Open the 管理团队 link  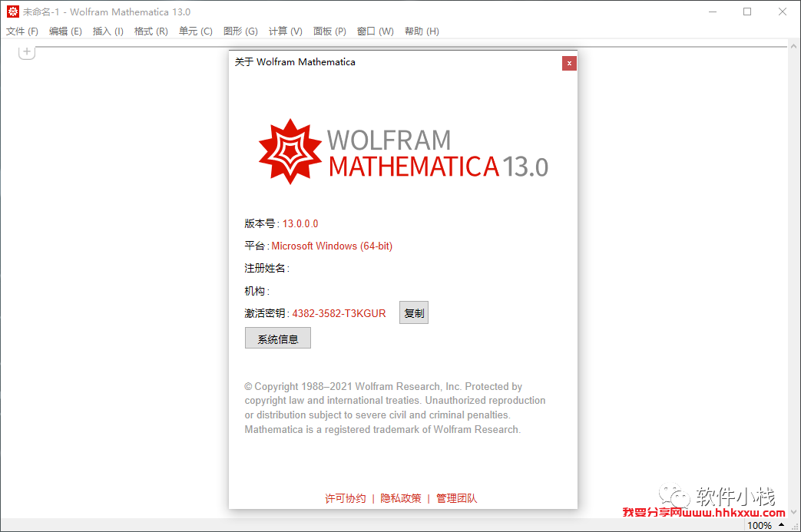pyautogui.click(x=456, y=498)
